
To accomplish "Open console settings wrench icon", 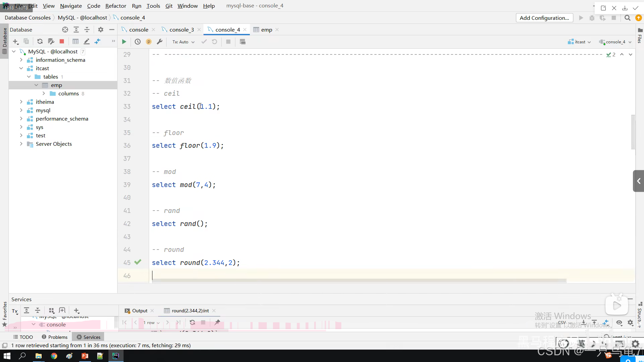I will 160,42.
